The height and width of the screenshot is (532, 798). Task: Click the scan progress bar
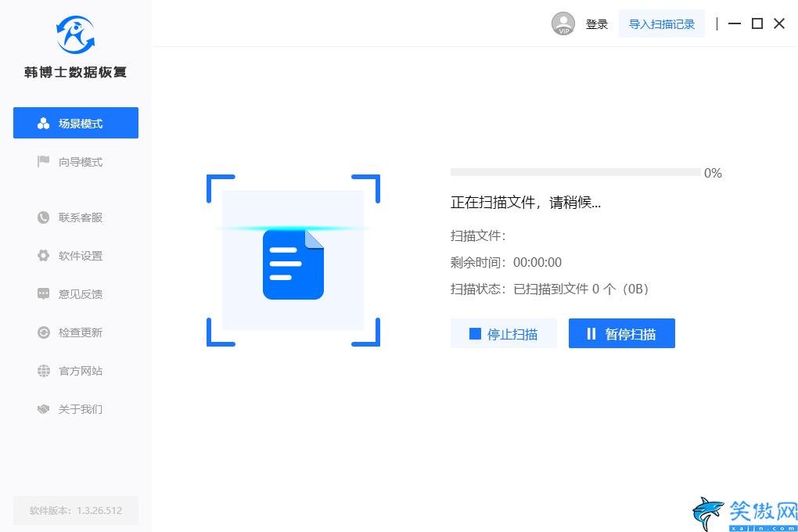point(576,173)
